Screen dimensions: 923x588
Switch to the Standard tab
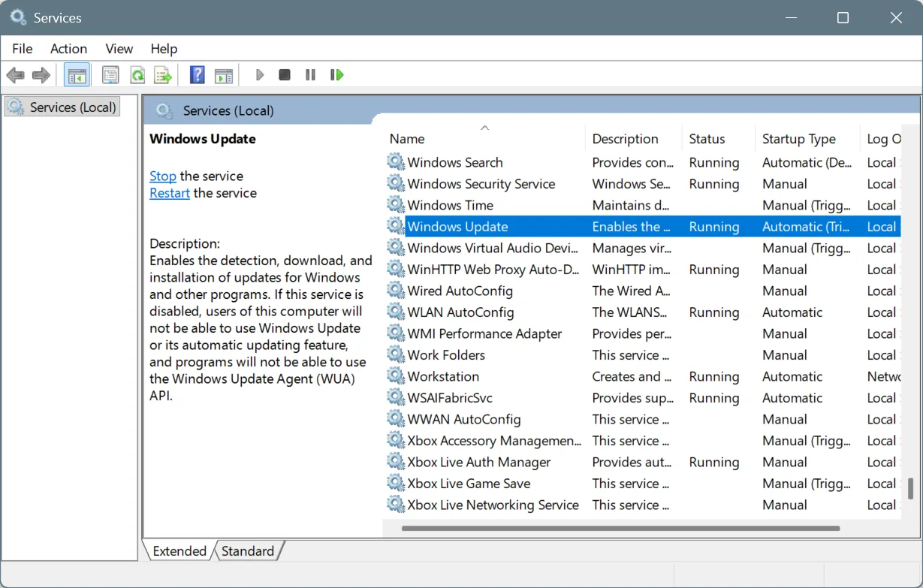[x=248, y=550]
